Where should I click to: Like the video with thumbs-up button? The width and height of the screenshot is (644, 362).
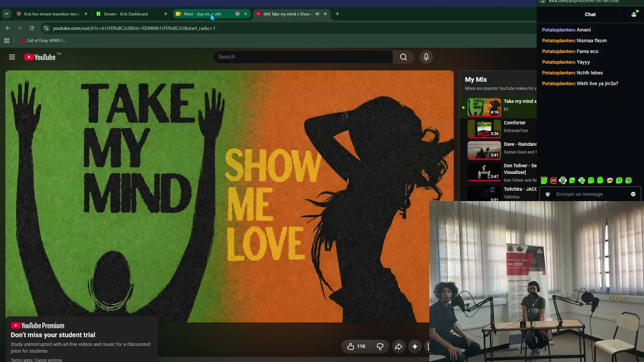click(357, 346)
